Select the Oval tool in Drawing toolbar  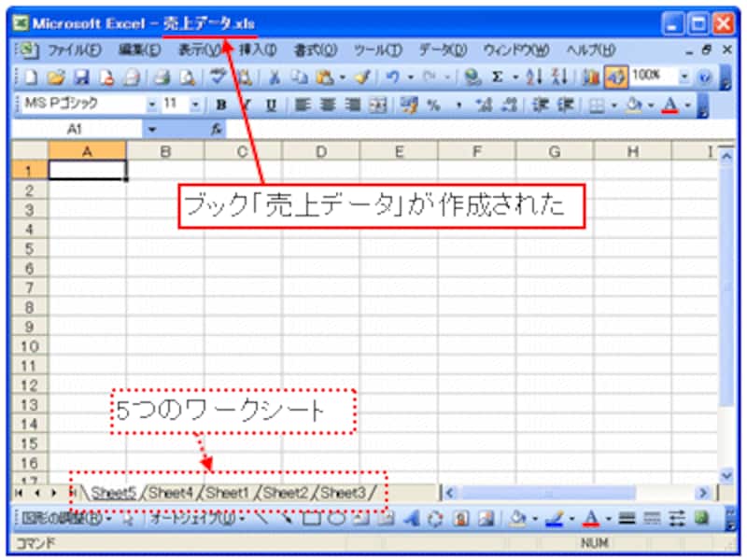(x=336, y=519)
